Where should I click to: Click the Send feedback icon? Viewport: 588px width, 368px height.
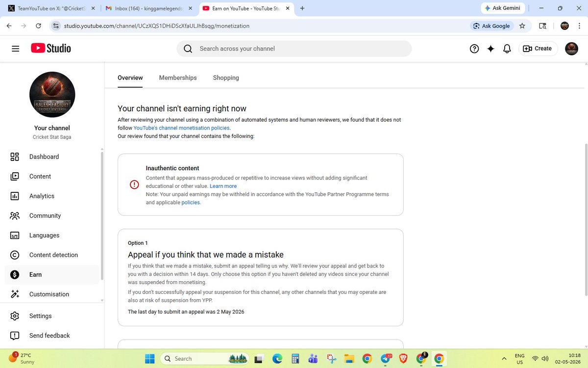pyautogui.click(x=15, y=336)
